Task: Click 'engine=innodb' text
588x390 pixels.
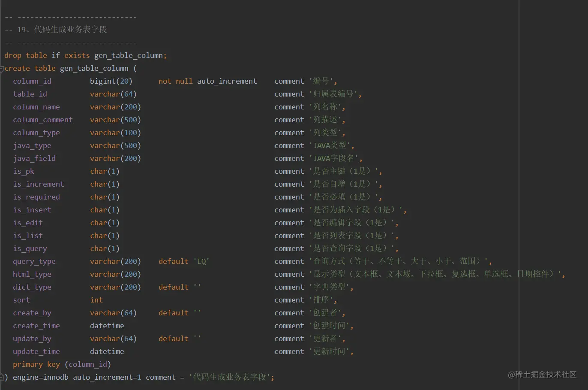Action: point(41,378)
